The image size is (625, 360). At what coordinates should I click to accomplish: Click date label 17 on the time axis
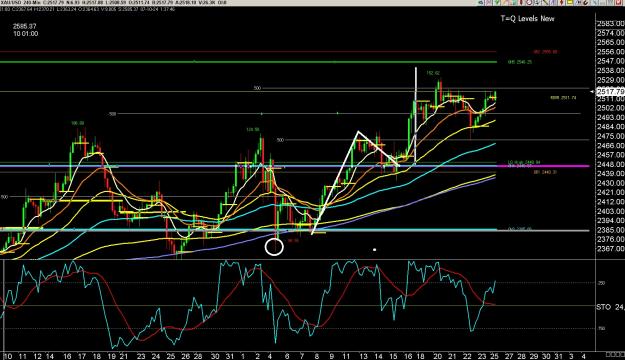[x=82, y=356]
